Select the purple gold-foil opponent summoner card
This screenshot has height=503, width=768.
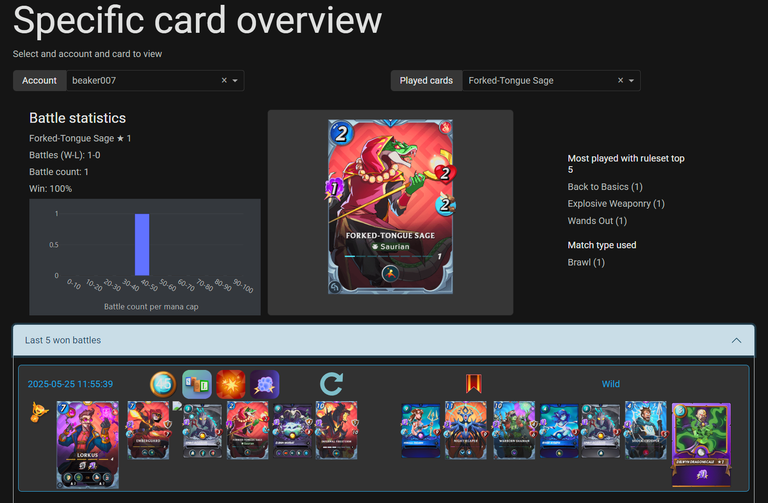pyautogui.click(x=701, y=445)
